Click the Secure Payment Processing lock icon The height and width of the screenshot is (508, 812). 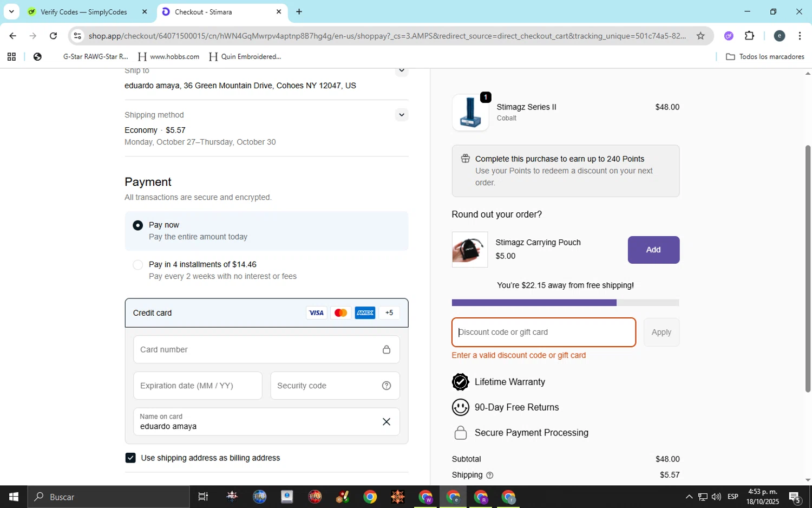(x=460, y=433)
